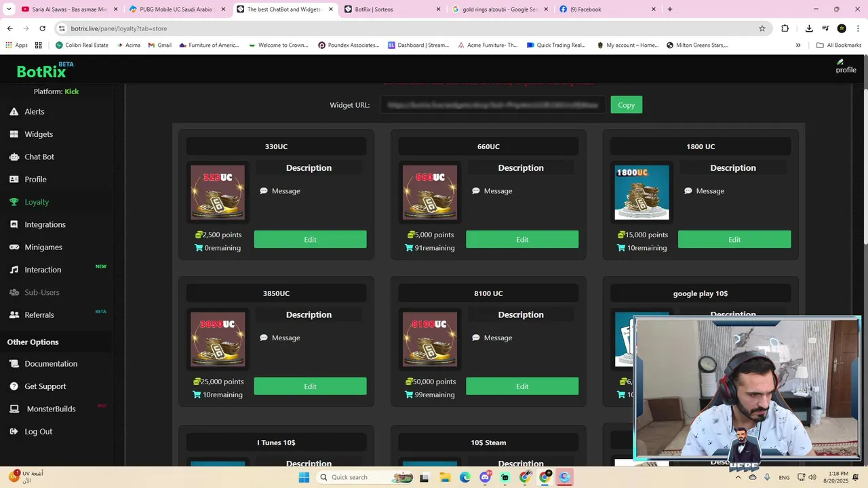This screenshot has width=868, height=488.
Task: Click the 3850UC message bubble icon
Action: point(264,338)
